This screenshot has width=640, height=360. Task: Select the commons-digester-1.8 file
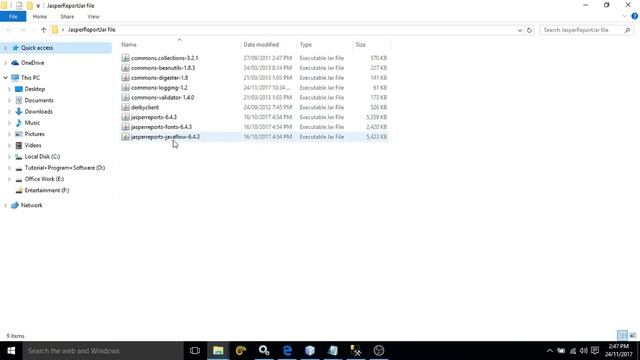coord(160,78)
